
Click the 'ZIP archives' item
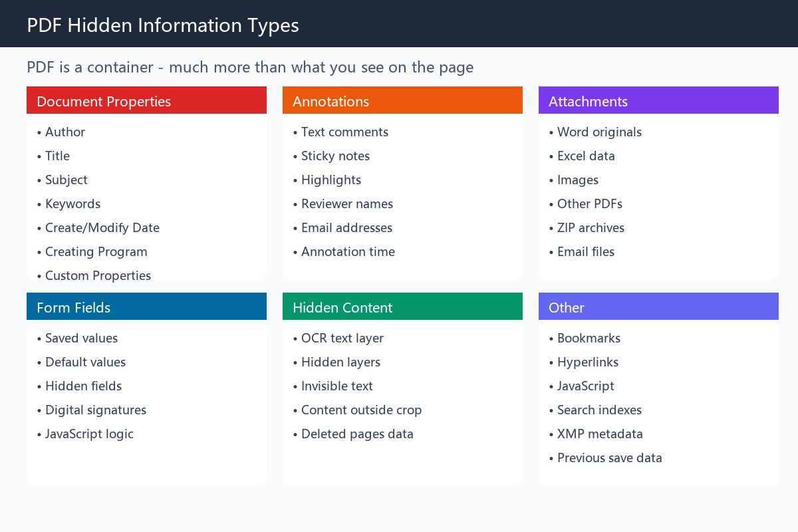(x=587, y=227)
